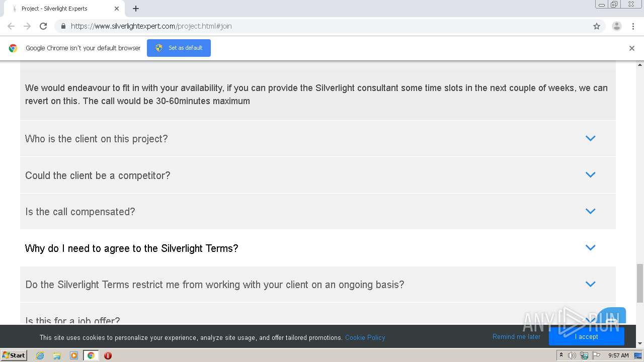Viewport: 644px width, 362px height.
Task: Click the 9:57 AM system clock
Action: (x=618, y=355)
